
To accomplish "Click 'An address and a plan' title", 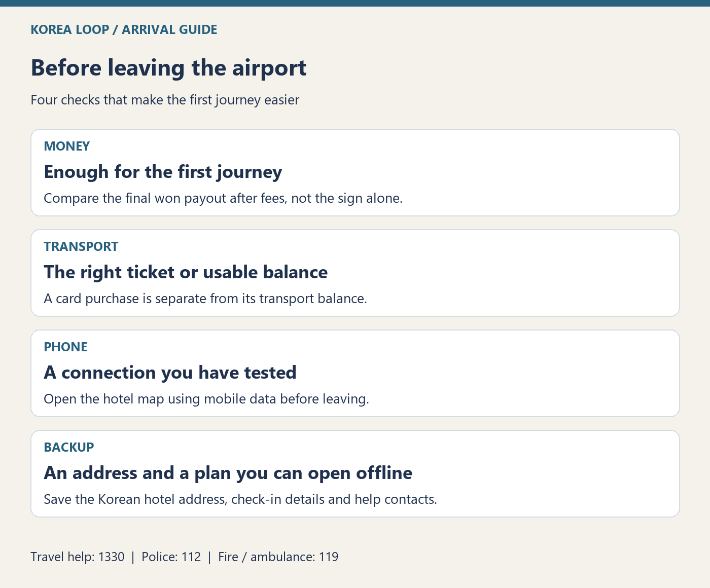I will (x=228, y=473).
